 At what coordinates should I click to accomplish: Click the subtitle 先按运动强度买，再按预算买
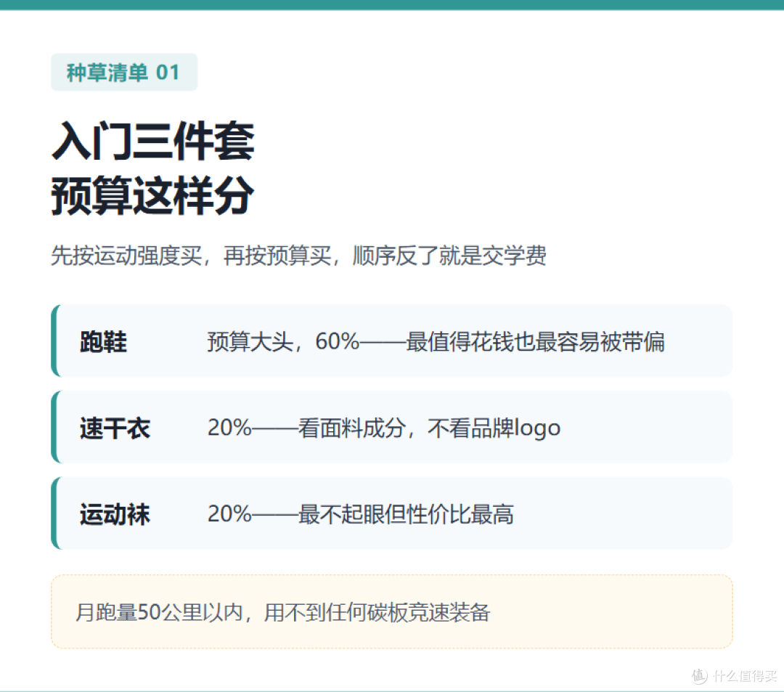point(298,256)
